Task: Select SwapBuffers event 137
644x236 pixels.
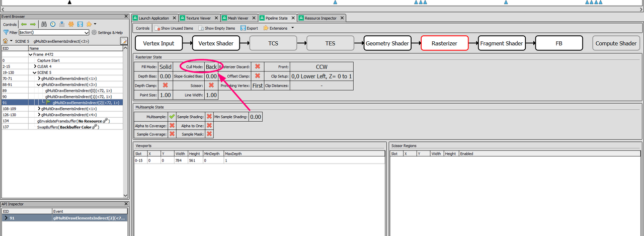Action: pos(61,127)
